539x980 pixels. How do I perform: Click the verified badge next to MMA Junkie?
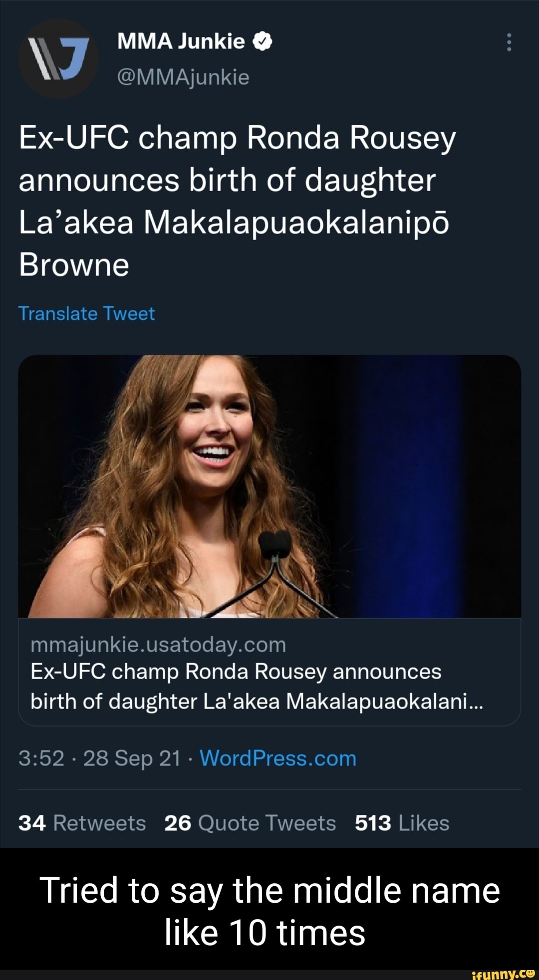coord(261,42)
